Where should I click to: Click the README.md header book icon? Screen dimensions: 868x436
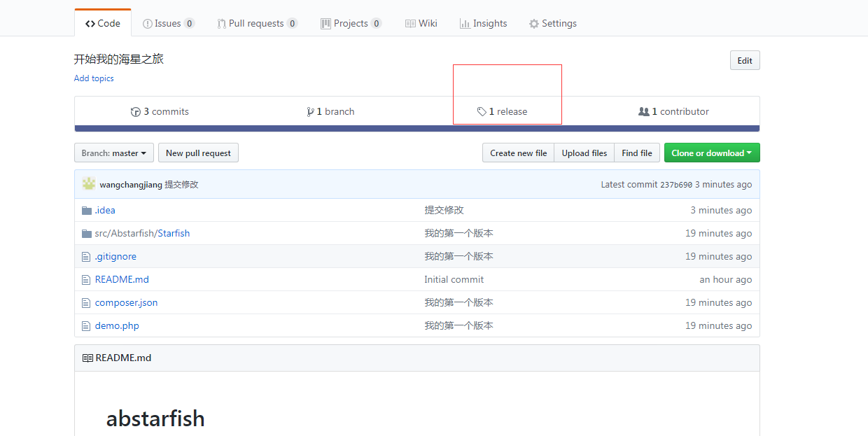click(x=87, y=358)
